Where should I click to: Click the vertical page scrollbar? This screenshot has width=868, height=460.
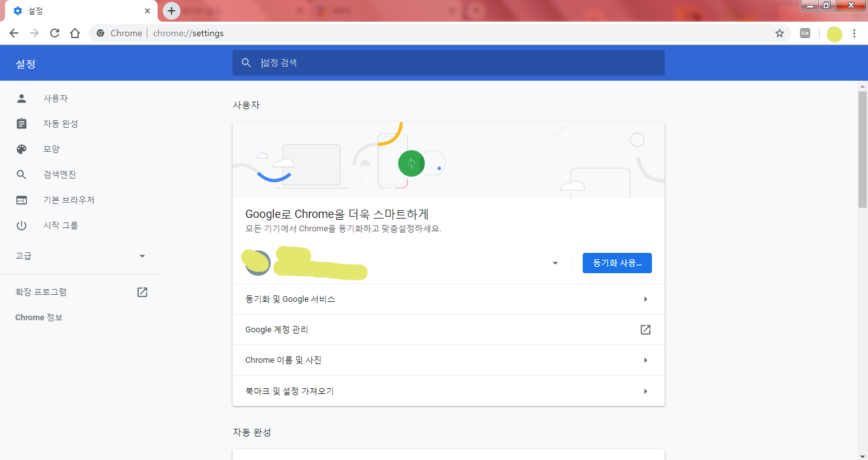[862, 149]
